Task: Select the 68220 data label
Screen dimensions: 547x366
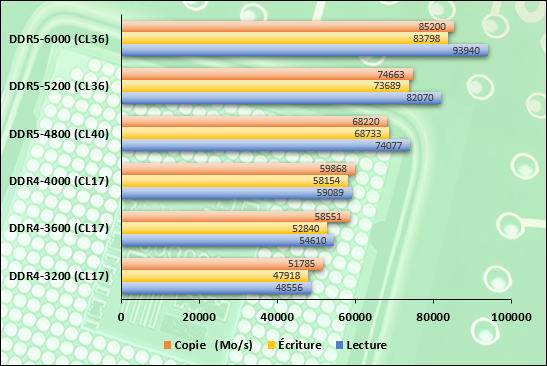Action: coord(366,121)
